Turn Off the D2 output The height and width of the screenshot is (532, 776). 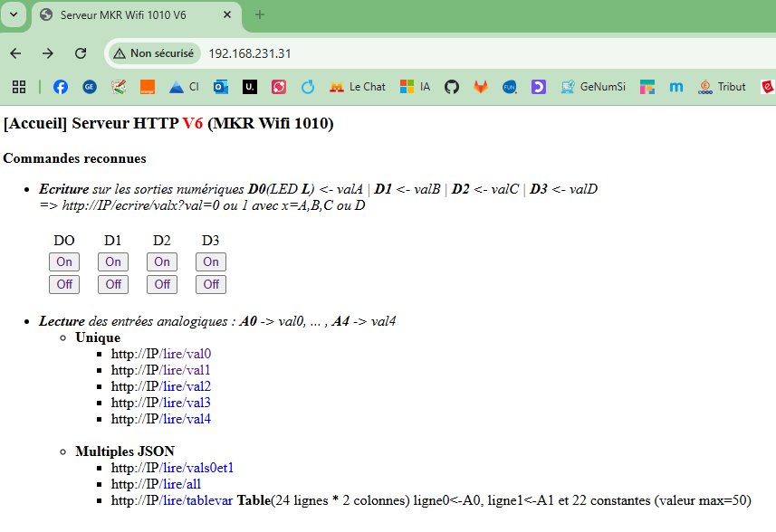pos(162,284)
